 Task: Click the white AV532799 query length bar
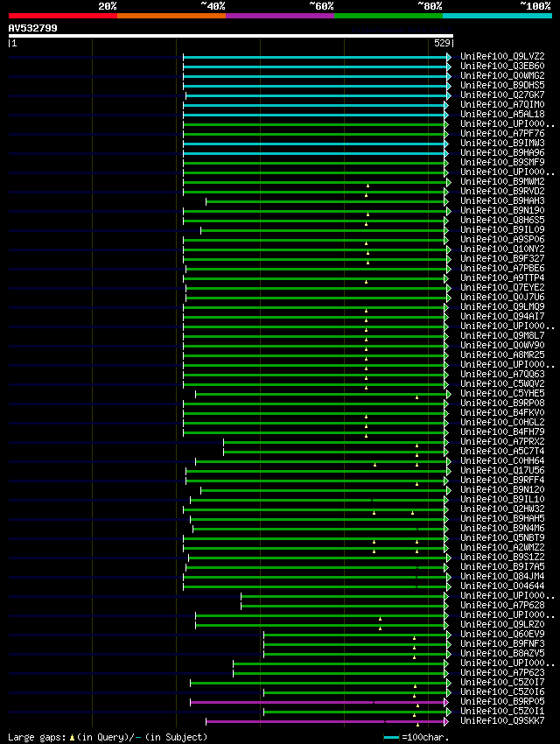[230, 36]
